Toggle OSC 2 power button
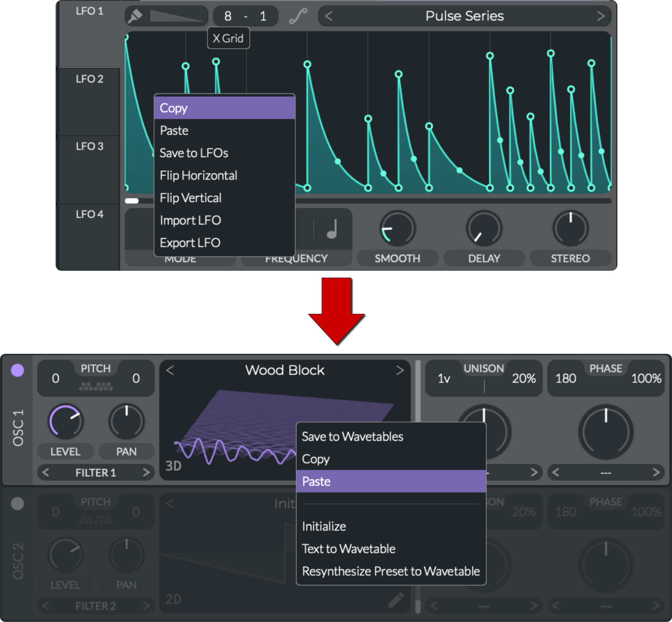 [x=18, y=504]
